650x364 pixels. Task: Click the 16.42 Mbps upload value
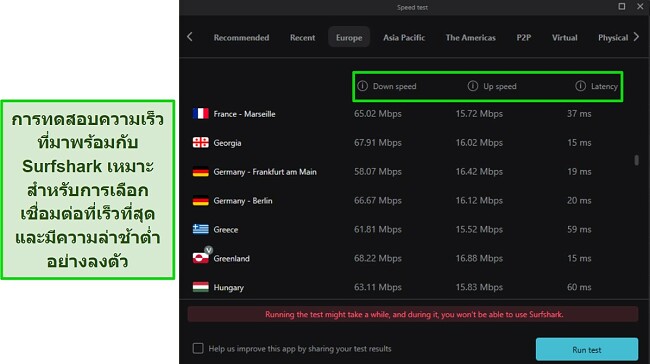tap(479, 172)
